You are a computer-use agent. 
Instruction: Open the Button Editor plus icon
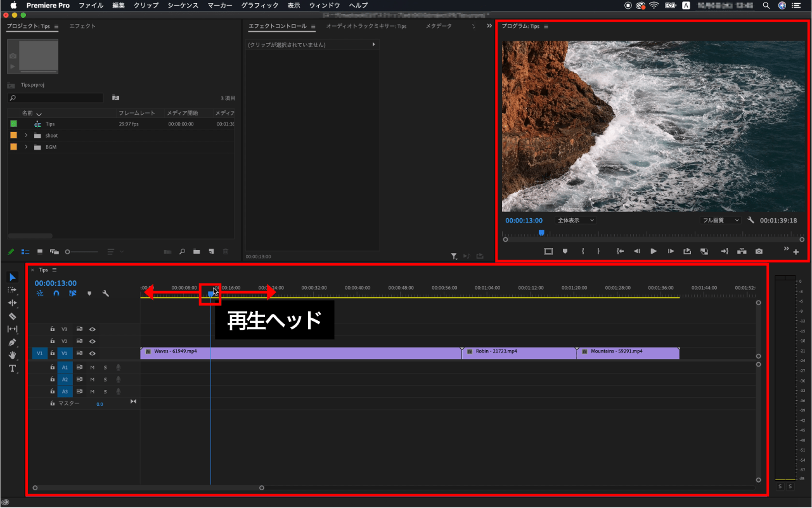[x=796, y=252]
